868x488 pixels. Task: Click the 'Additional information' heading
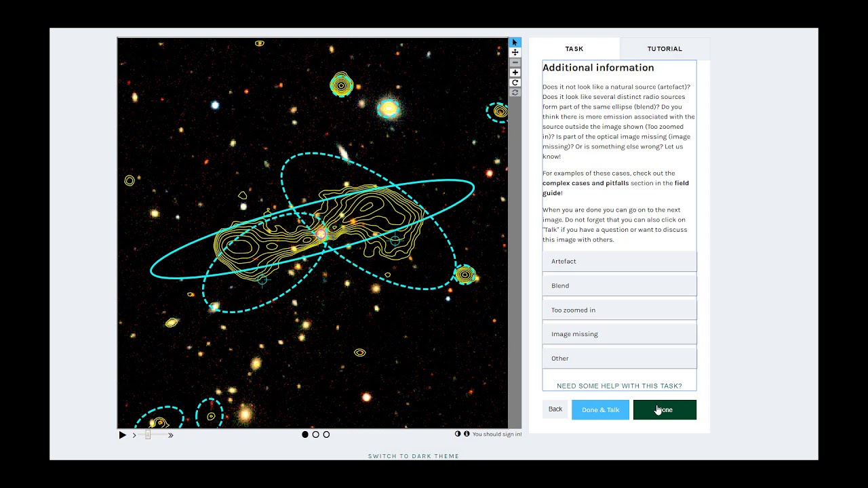pyautogui.click(x=598, y=68)
